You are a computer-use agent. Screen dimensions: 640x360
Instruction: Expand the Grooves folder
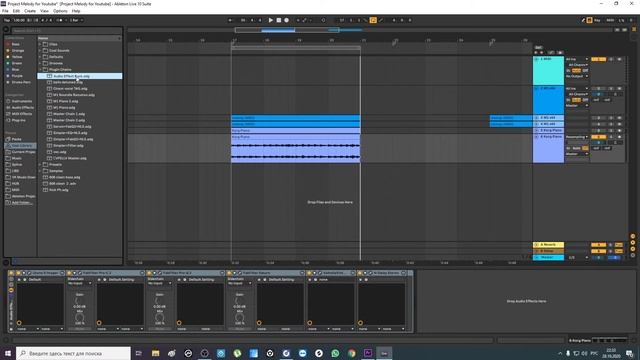pos(40,63)
